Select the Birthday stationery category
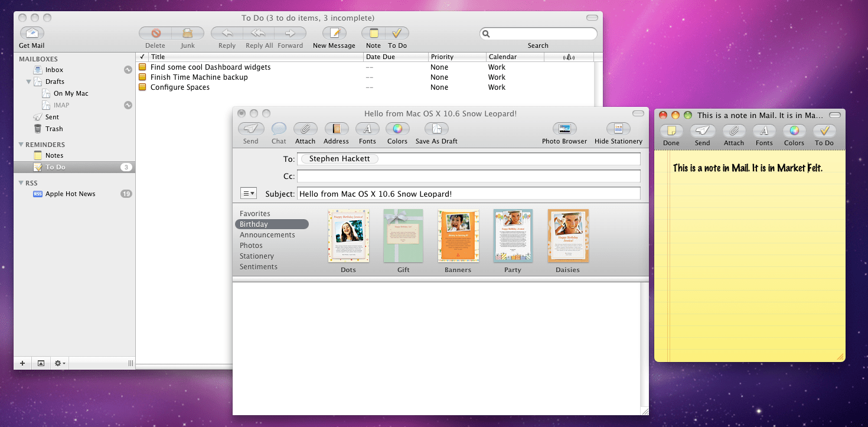The height and width of the screenshot is (427, 868). point(272,224)
